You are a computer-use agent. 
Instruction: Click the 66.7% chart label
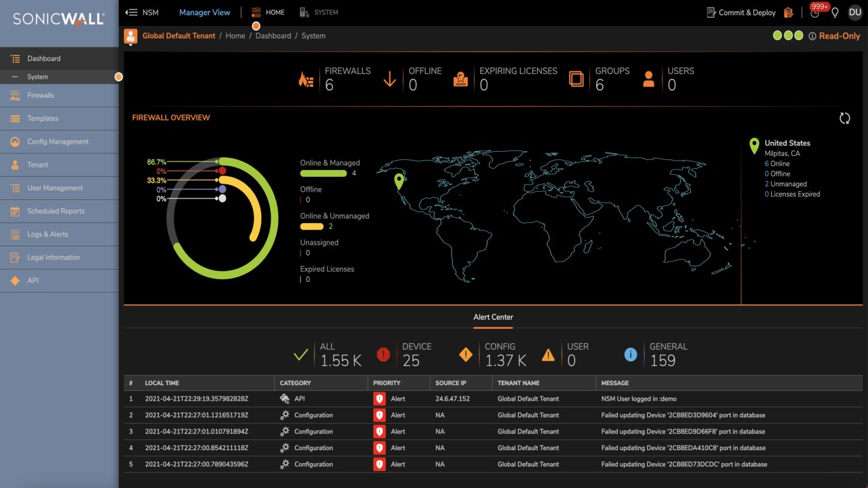pos(157,163)
